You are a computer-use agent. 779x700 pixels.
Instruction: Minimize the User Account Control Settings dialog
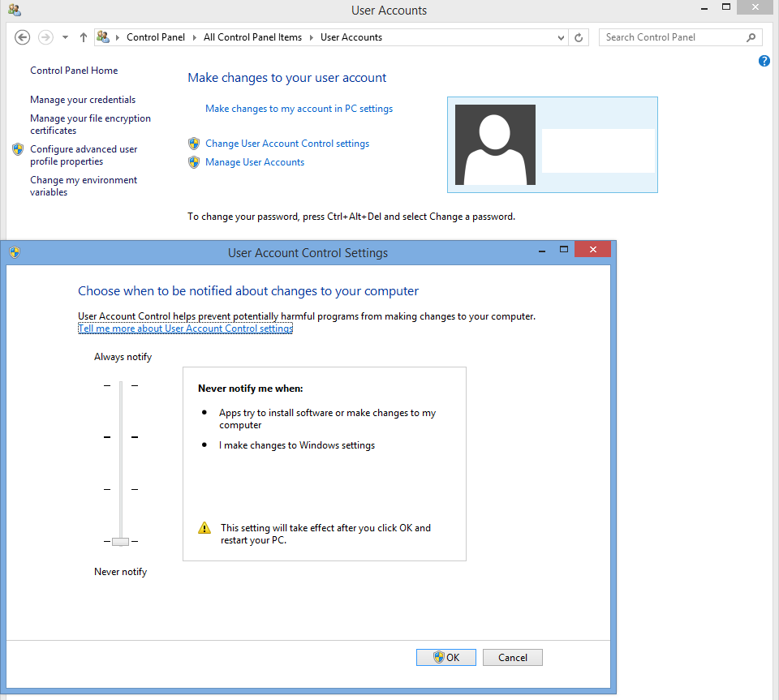(542, 251)
